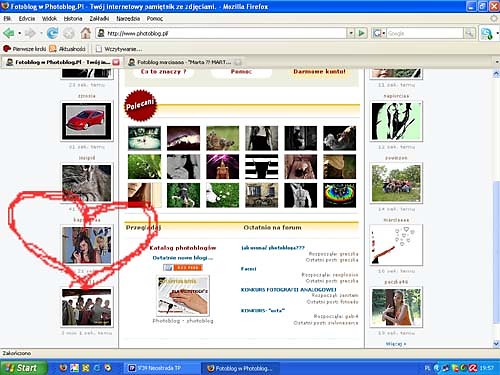Click the Google search engine icon

tap(377, 33)
